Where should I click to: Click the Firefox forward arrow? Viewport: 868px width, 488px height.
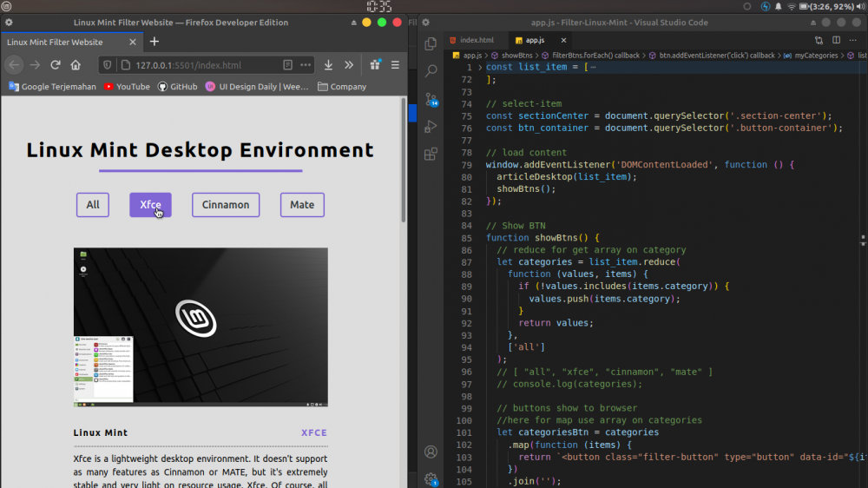[35, 65]
